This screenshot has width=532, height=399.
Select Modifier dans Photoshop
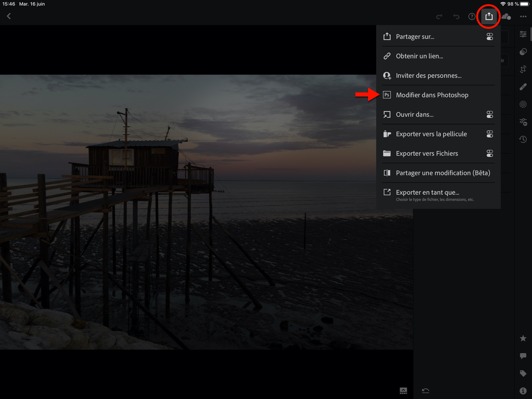(x=438, y=95)
